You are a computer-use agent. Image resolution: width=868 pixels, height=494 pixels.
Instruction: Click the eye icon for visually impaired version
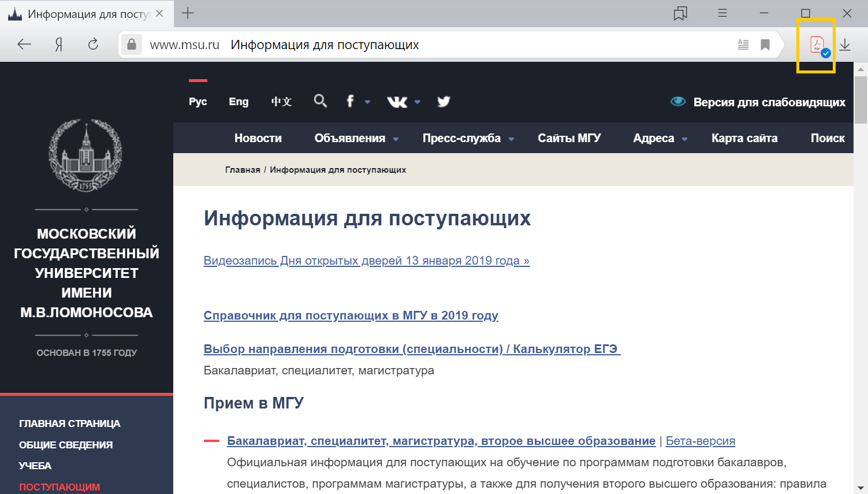click(x=678, y=102)
